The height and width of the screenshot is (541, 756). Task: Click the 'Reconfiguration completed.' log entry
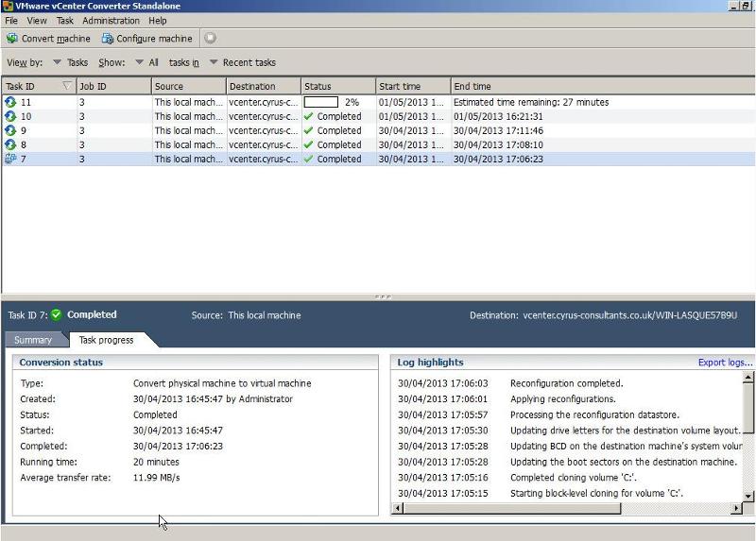click(x=566, y=383)
